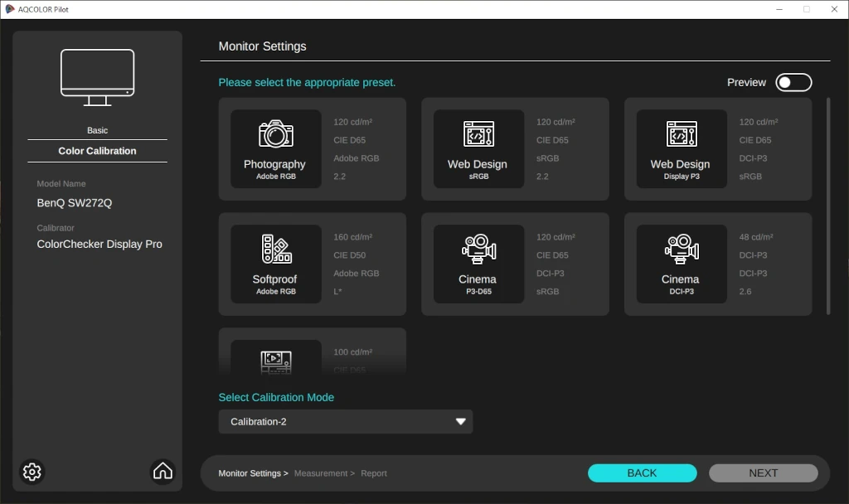
Task: Click the monitor illustration in sidebar
Action: tap(98, 77)
